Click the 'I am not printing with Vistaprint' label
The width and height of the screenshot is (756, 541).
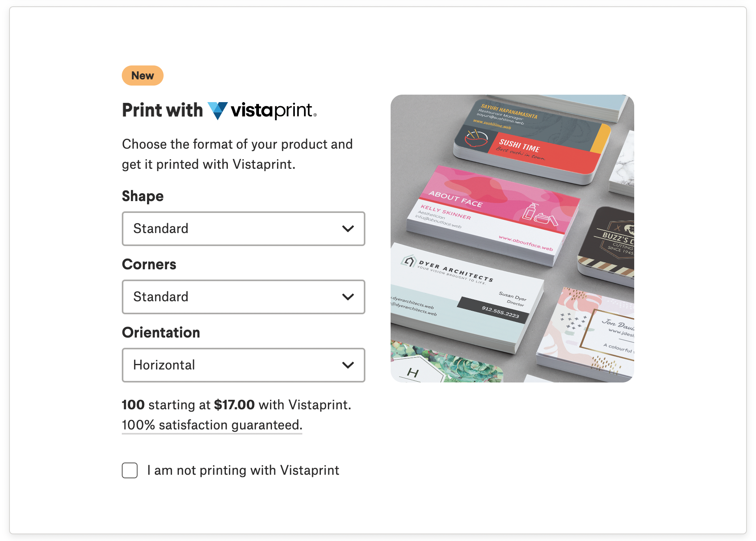pos(243,470)
